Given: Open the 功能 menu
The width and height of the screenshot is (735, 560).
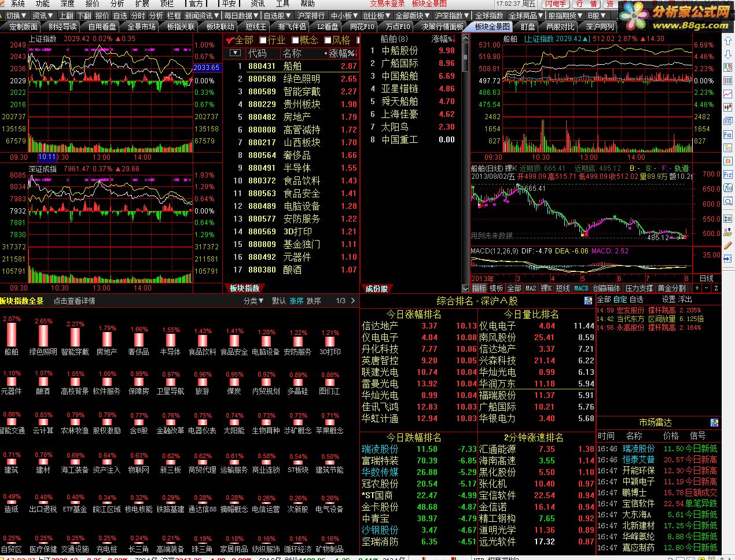Looking at the screenshot, I should [x=42, y=3].
